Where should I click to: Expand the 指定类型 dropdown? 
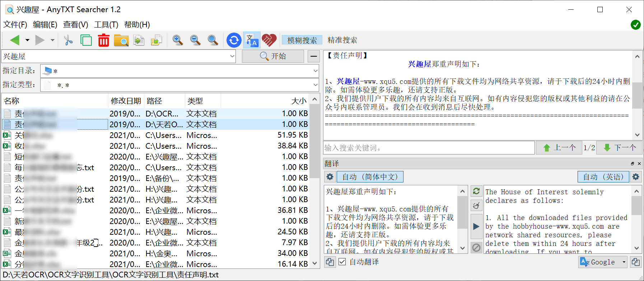[316, 85]
